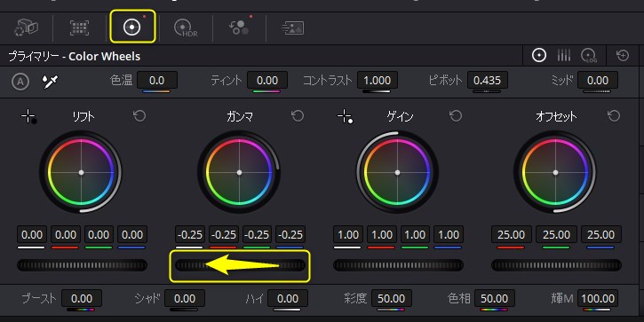Click the ゲイン master wheel slider
Screen dimensions: 644x322
pyautogui.click(x=399, y=265)
